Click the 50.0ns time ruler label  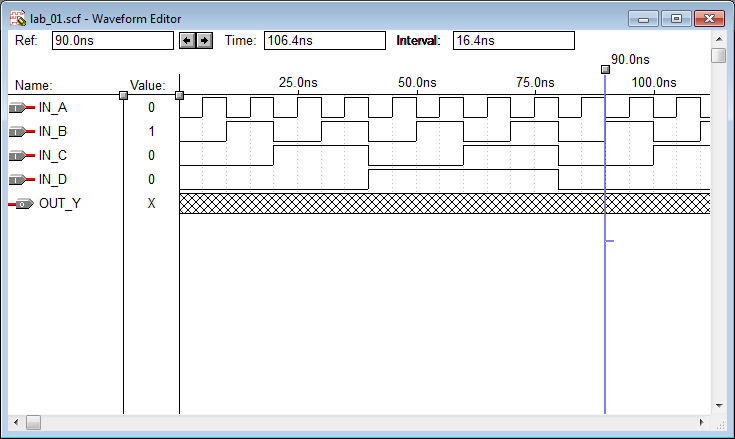pyautogui.click(x=417, y=83)
